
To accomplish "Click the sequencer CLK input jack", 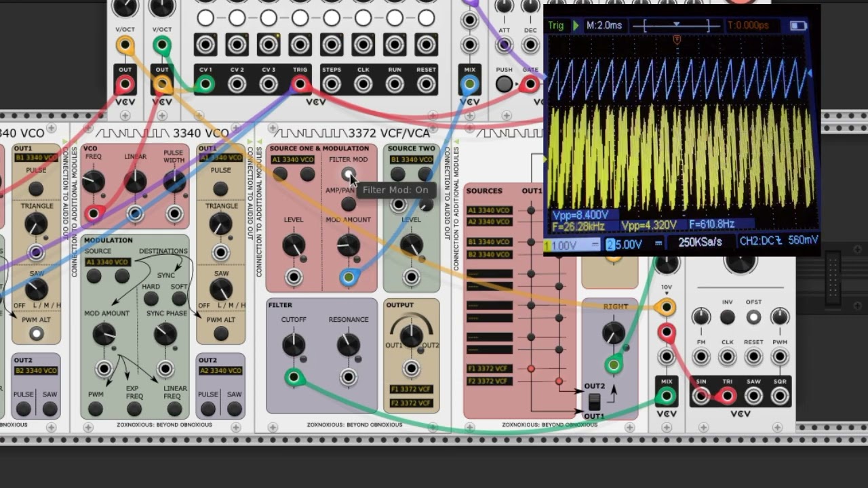I will coord(363,85).
